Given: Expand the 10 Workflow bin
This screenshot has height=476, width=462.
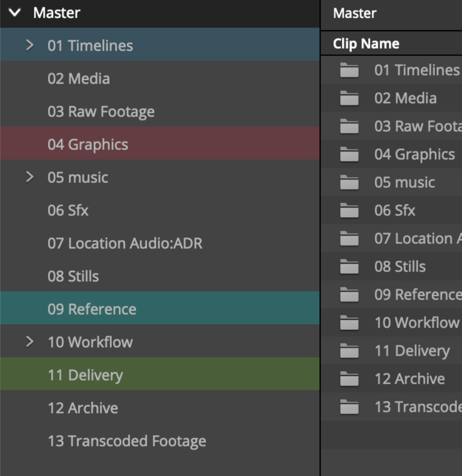Looking at the screenshot, I should (x=29, y=342).
